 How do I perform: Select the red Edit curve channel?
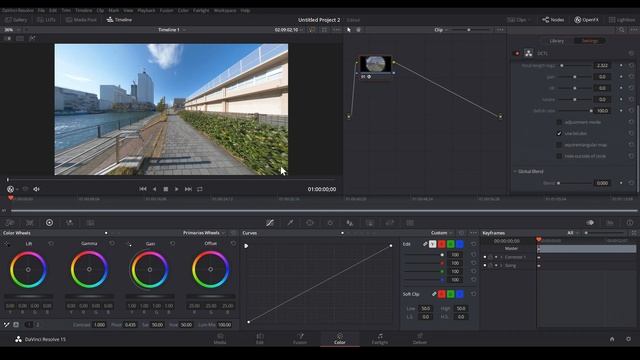(442, 244)
